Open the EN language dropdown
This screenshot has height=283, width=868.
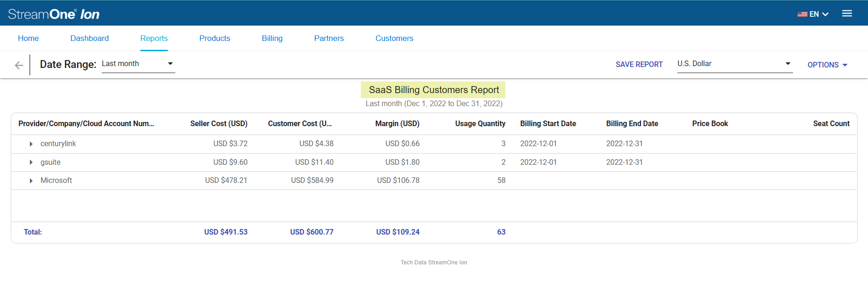pos(819,14)
